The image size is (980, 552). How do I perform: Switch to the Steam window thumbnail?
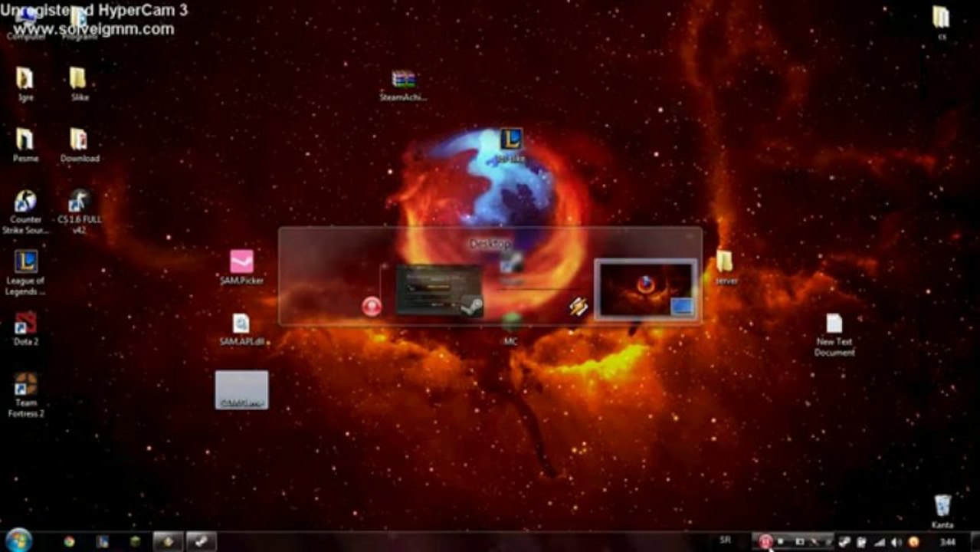coord(439,290)
